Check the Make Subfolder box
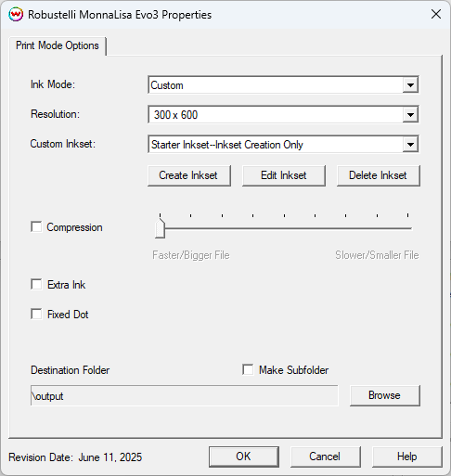Screen dimensions: 451x476 (248, 369)
